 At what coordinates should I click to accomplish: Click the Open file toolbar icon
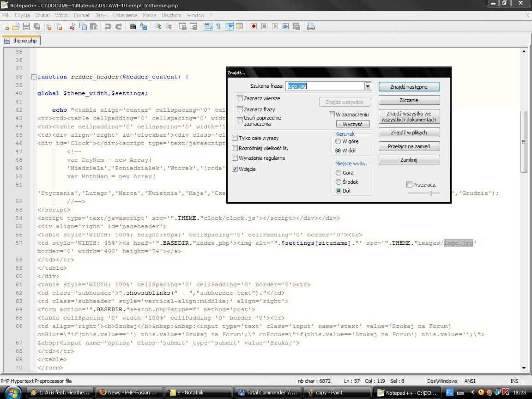tap(16, 26)
